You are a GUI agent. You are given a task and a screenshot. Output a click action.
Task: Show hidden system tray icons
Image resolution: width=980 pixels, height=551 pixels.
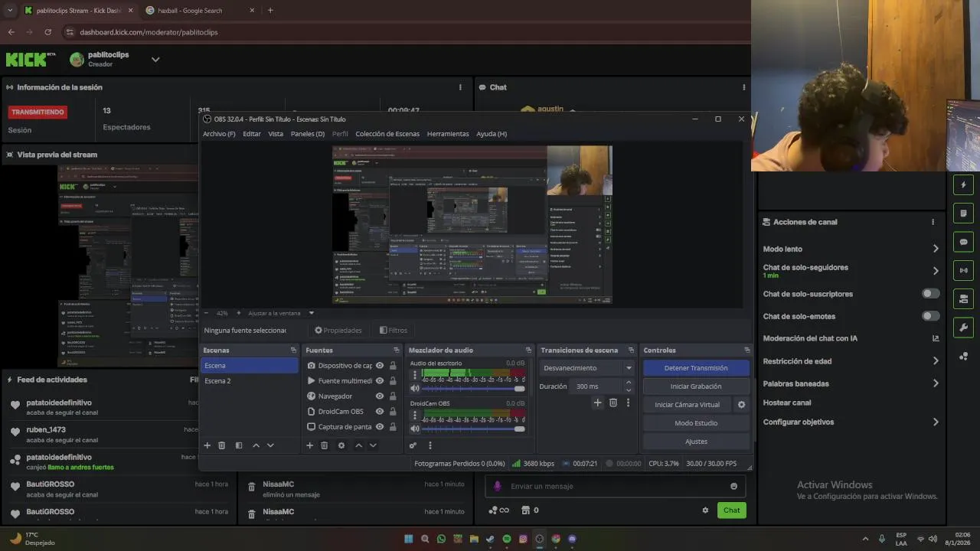click(x=866, y=539)
